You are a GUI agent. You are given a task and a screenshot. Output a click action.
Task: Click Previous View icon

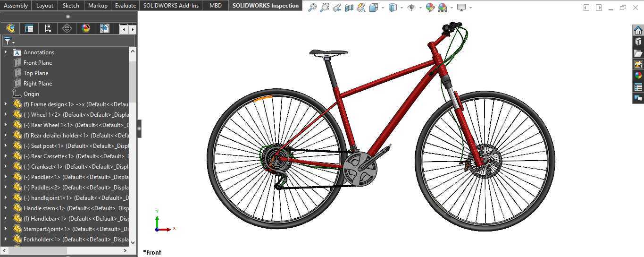pyautogui.click(x=336, y=8)
